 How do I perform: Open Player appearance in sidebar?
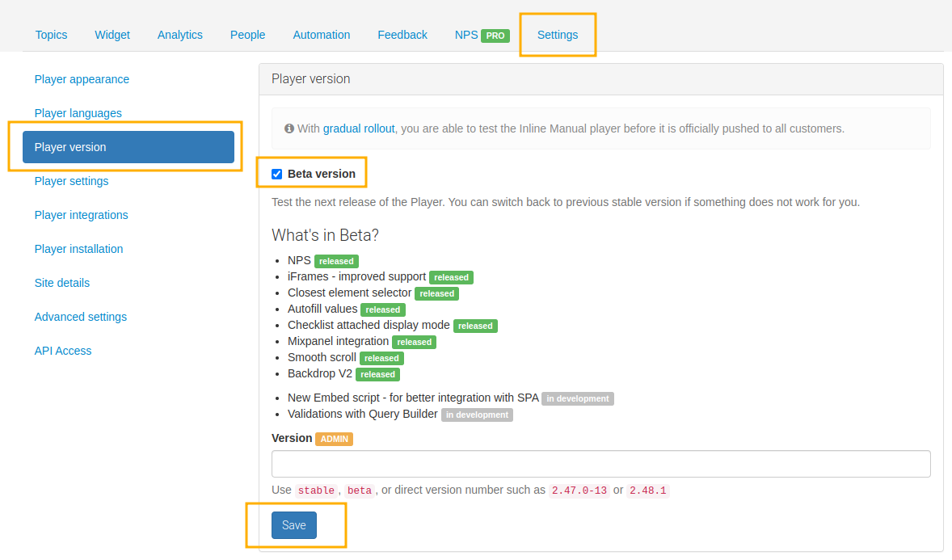point(82,79)
